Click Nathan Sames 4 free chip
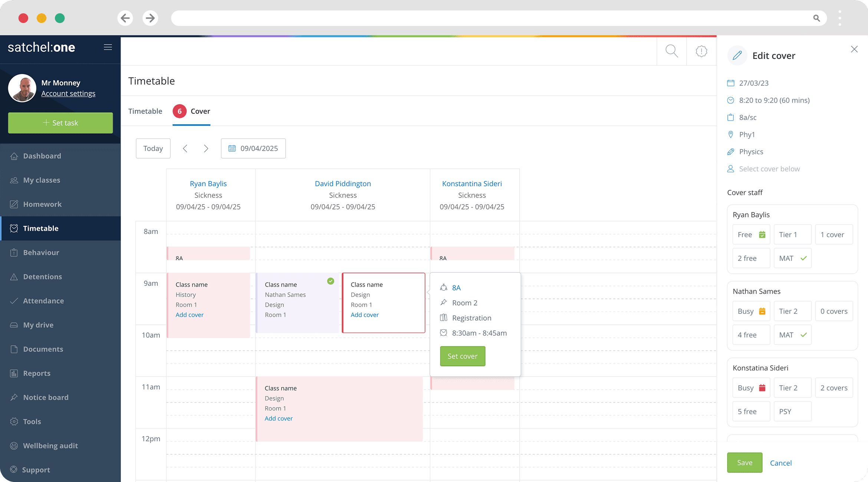The width and height of the screenshot is (868, 482). click(751, 335)
